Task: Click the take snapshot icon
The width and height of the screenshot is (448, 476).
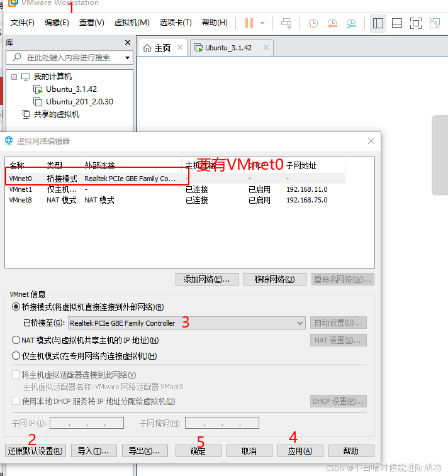Action: (x=313, y=23)
